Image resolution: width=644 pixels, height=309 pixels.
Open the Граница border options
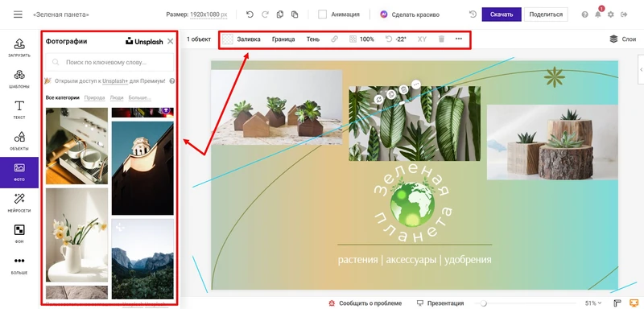point(283,39)
